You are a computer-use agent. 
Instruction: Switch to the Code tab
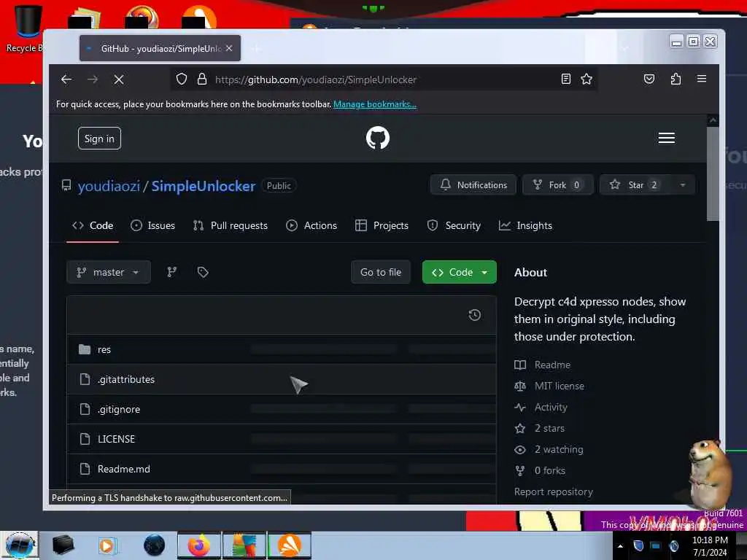coord(93,226)
